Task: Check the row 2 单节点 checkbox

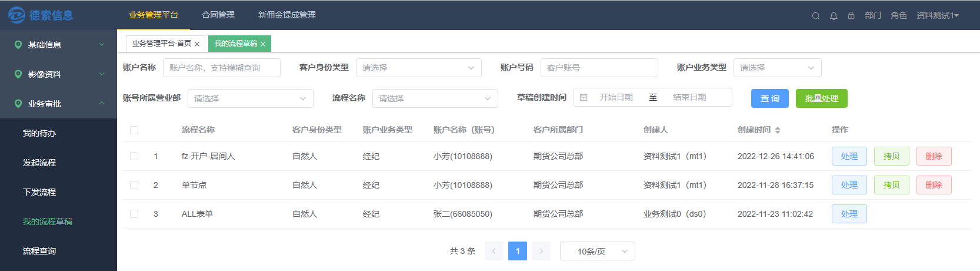Action: tap(134, 185)
